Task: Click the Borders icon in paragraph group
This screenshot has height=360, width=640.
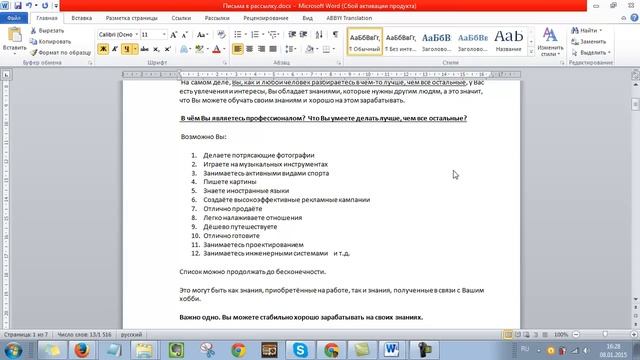Action: tap(326, 49)
